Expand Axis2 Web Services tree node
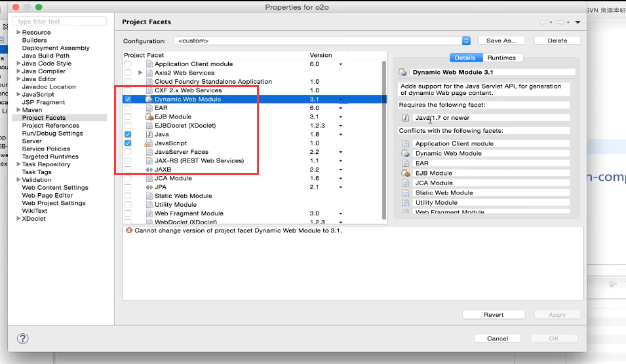This screenshot has height=364, width=626. tap(140, 73)
